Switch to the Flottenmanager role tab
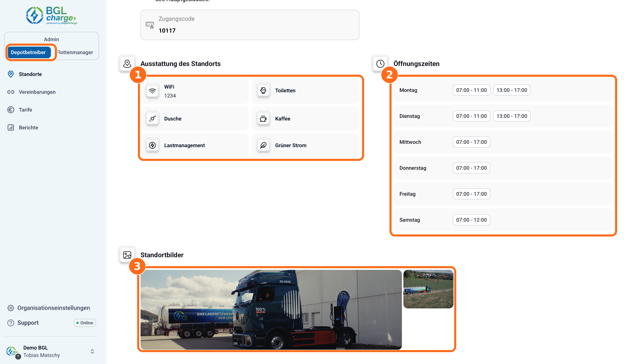This screenshot has height=364, width=624. [75, 52]
